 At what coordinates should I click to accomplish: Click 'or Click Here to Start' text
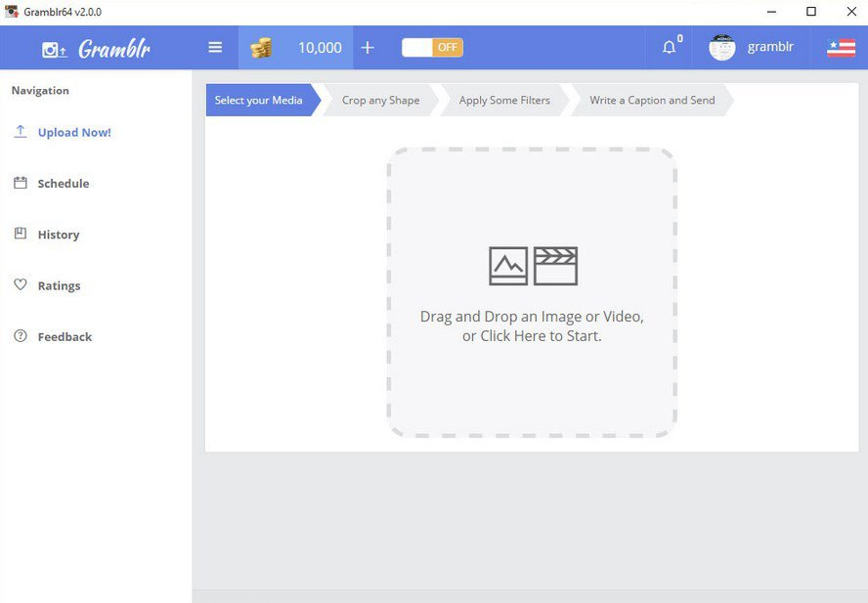click(x=532, y=336)
